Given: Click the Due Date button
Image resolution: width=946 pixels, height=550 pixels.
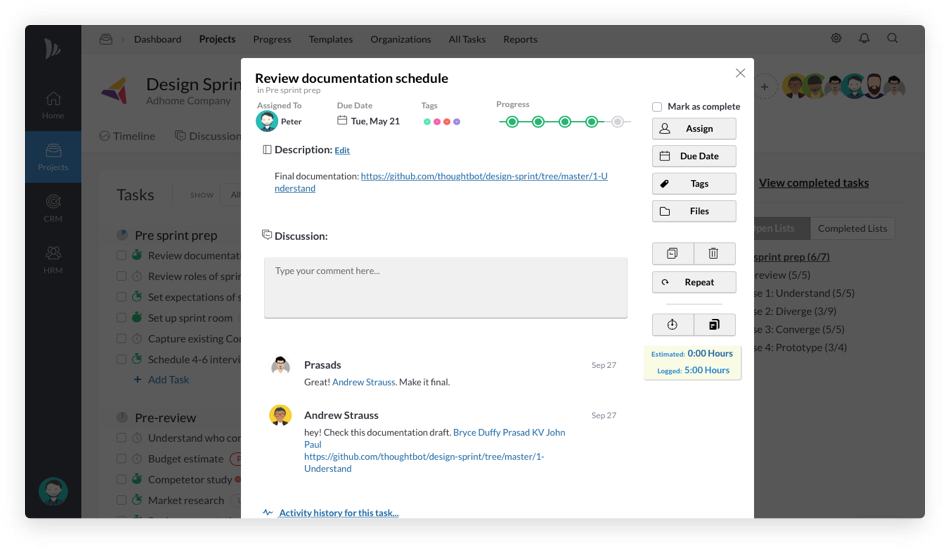Looking at the screenshot, I should pyautogui.click(x=694, y=156).
